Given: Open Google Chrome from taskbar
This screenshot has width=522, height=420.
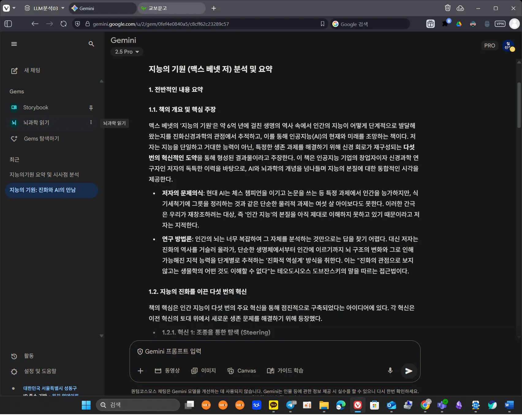Looking at the screenshot, I should pyautogui.click(x=425, y=405).
